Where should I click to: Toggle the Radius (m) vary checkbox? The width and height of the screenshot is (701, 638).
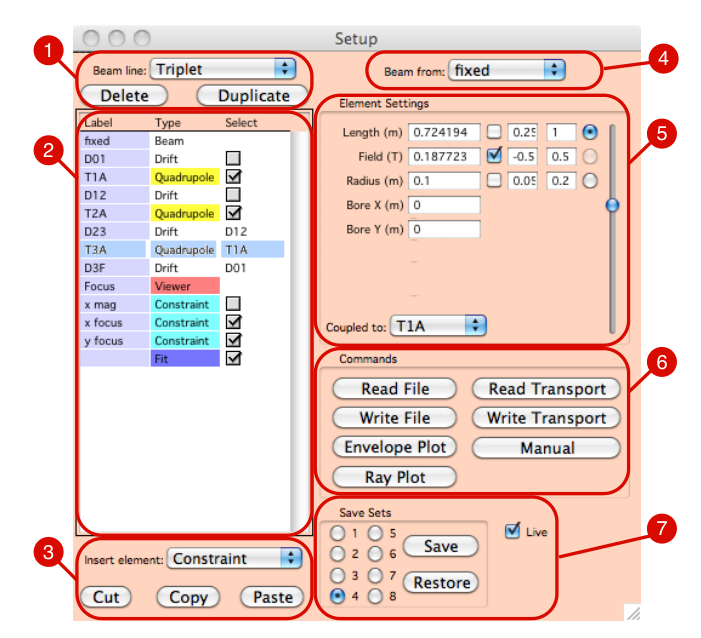tap(494, 180)
